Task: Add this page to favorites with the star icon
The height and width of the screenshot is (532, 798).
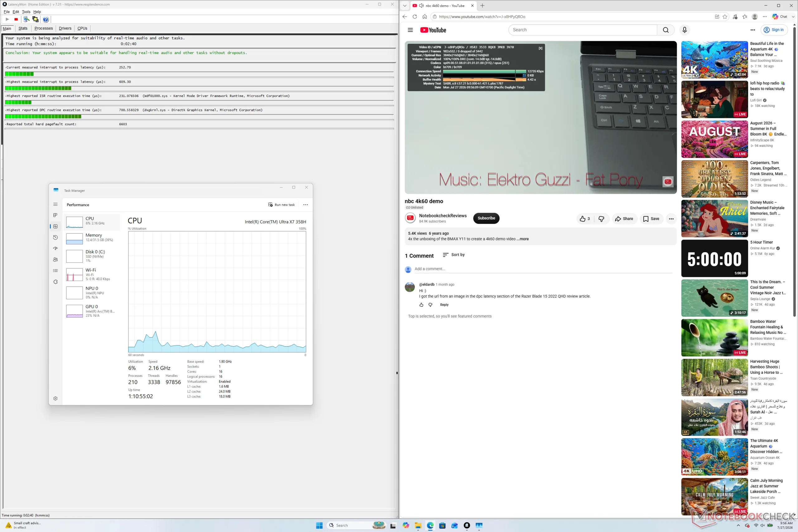Action: (725, 17)
